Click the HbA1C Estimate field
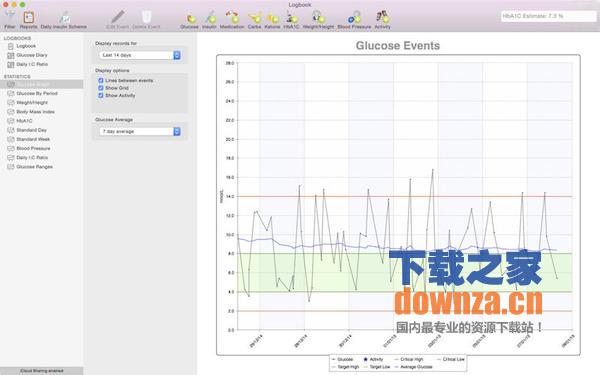 click(x=548, y=16)
